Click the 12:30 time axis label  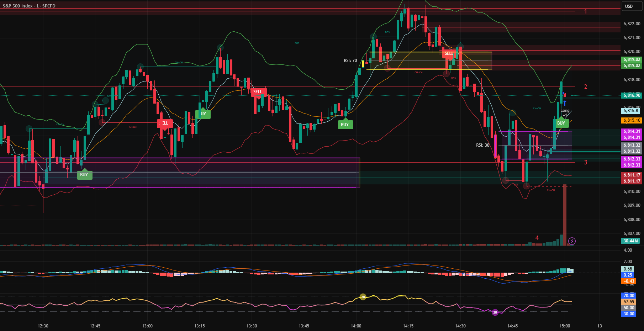tap(43, 326)
